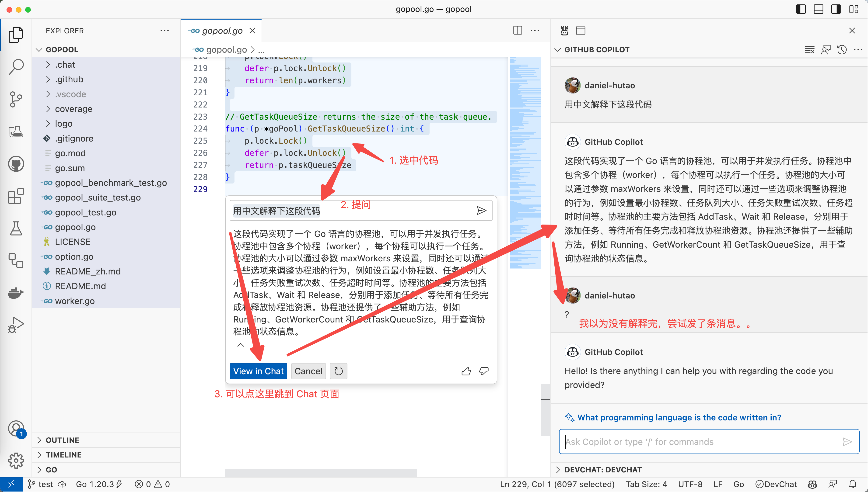Click the Copilot status bar icon

click(812, 484)
